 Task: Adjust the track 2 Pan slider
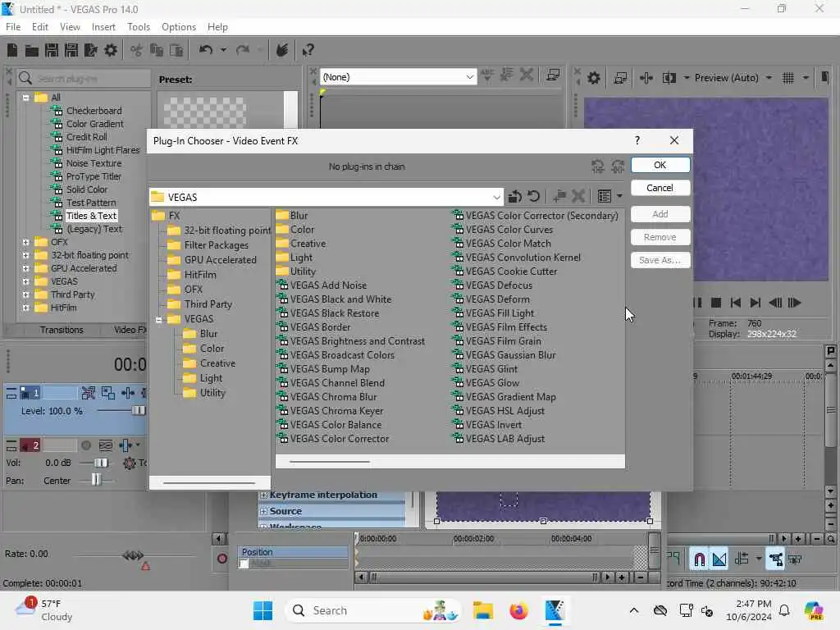[x=95, y=480]
